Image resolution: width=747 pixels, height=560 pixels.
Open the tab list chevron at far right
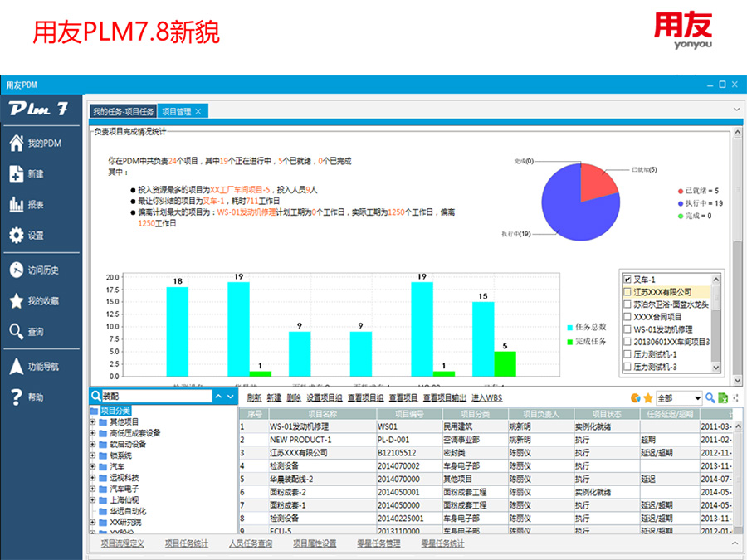click(x=736, y=110)
